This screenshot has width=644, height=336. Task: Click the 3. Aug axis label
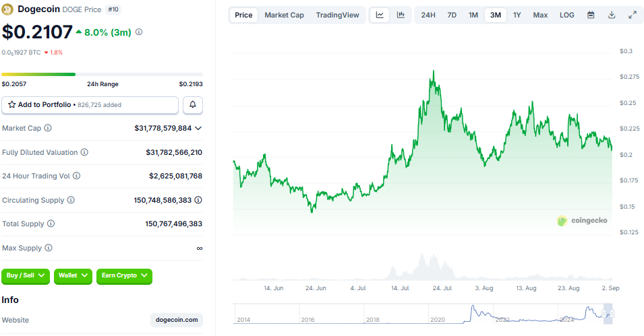[x=484, y=288]
